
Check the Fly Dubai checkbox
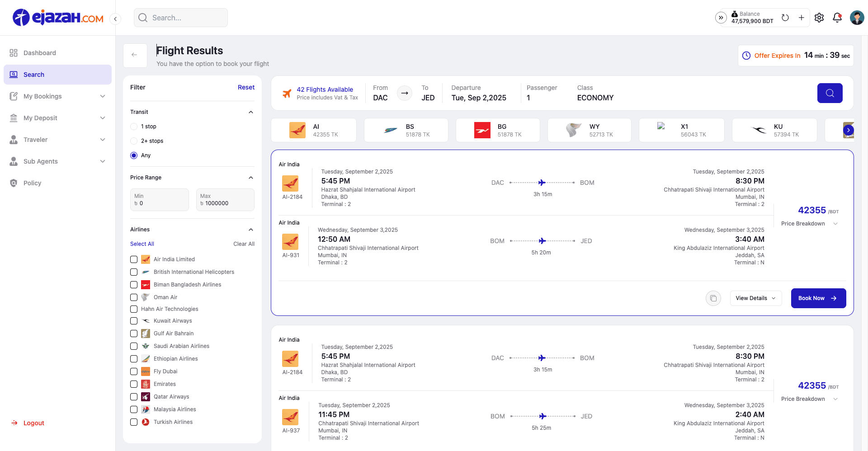point(134,371)
